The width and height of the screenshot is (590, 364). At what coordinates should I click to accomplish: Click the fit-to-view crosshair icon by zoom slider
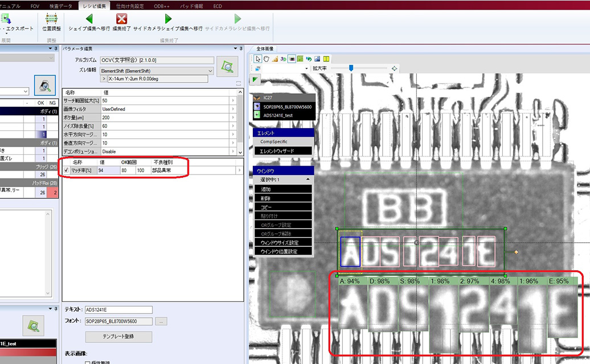pyautogui.click(x=394, y=68)
